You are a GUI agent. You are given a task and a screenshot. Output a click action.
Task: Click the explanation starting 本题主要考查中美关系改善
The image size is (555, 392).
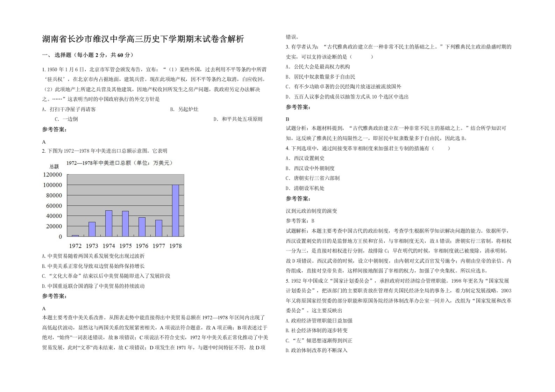[155, 333]
